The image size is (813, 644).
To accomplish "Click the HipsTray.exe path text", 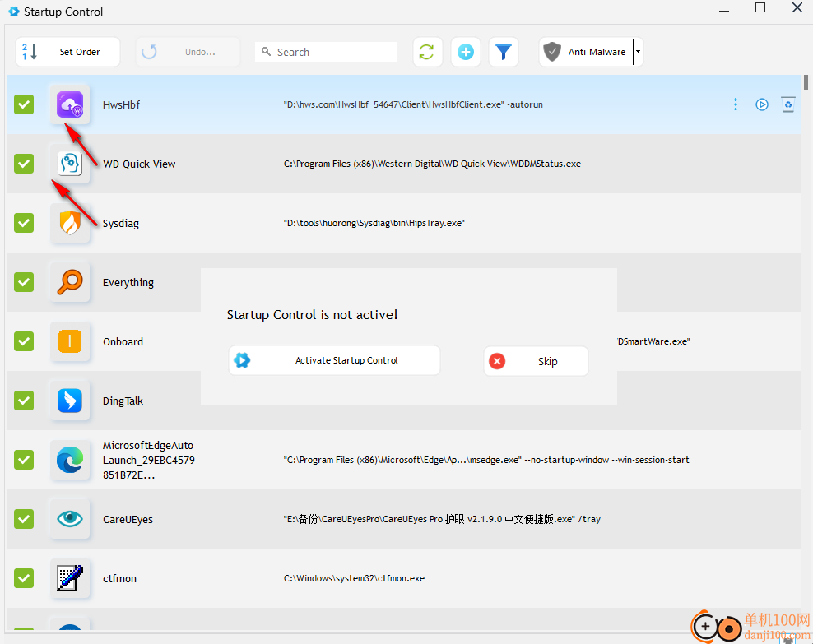I will click(x=374, y=223).
